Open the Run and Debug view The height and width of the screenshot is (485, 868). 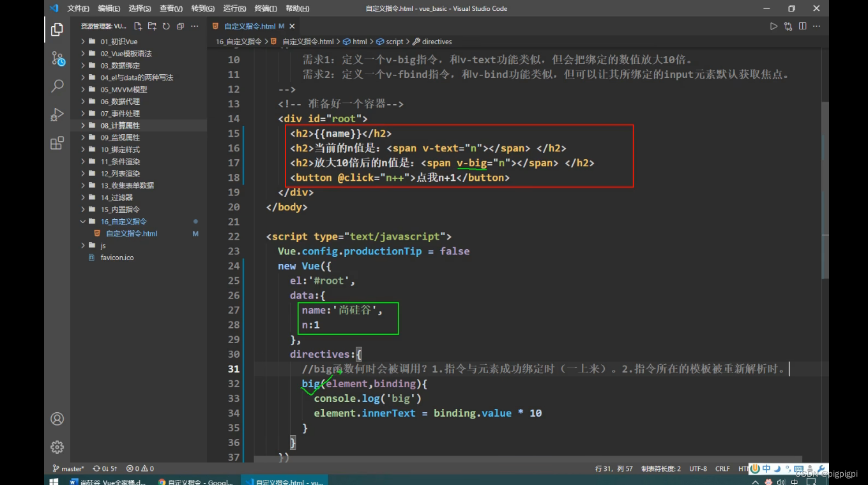[57, 114]
